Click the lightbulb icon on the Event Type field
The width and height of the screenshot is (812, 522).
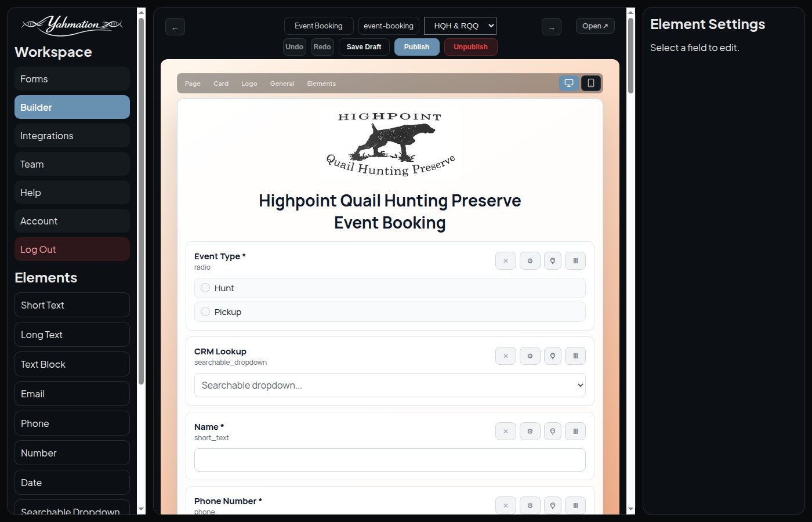[x=553, y=261]
